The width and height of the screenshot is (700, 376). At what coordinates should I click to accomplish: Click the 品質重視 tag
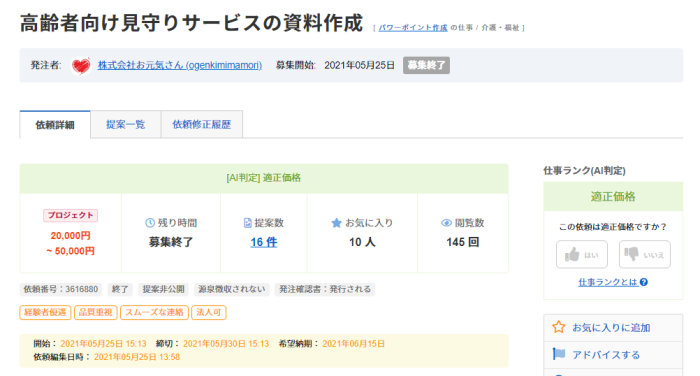(95, 312)
